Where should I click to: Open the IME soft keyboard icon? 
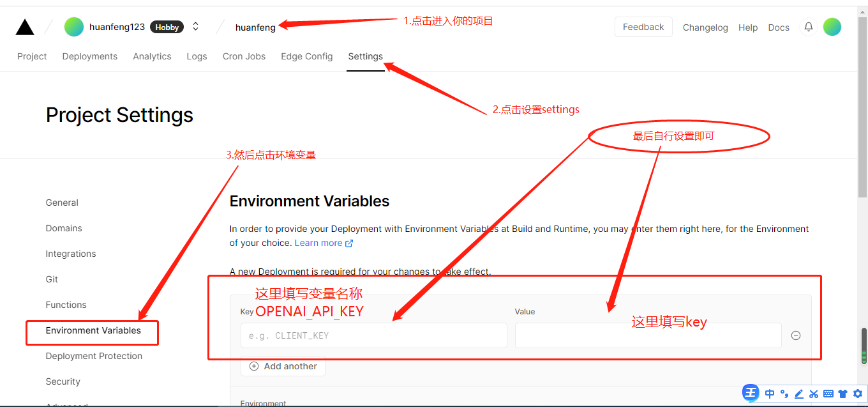[828, 394]
